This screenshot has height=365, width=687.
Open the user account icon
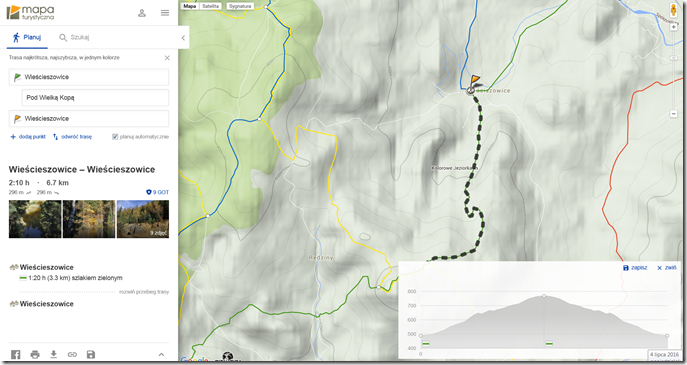142,13
